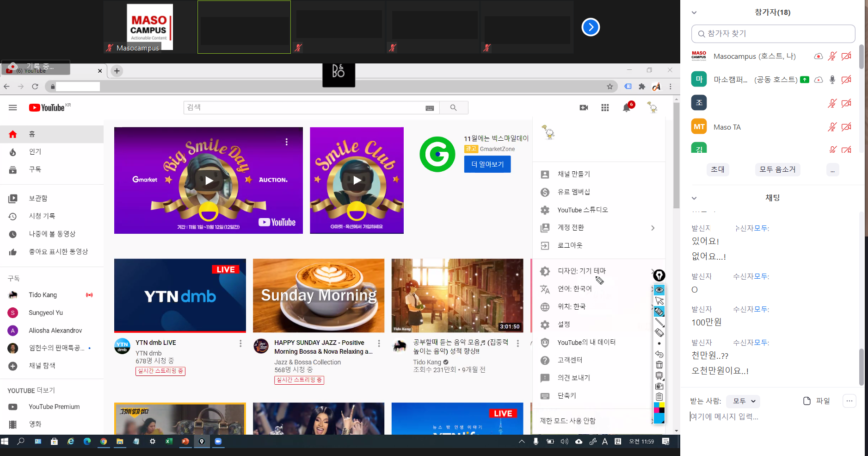Screen dimensions: 868x456
Task: Click the camera screenshot icon in annotation toolbar
Action: (659, 386)
